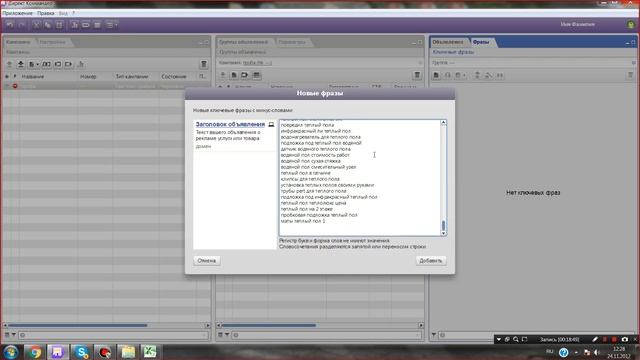Click the list view dropdown in main toolbar
Screen dimensions: 640x360
pos(112,25)
